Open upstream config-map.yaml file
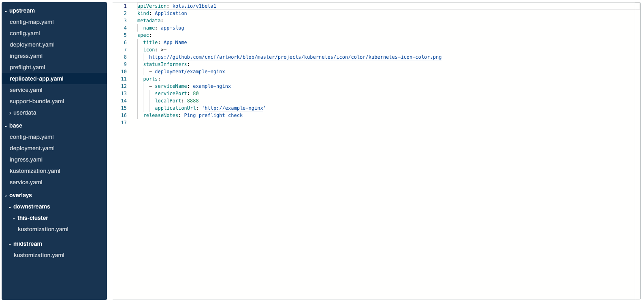This screenshot has height=302, width=644. 32,22
